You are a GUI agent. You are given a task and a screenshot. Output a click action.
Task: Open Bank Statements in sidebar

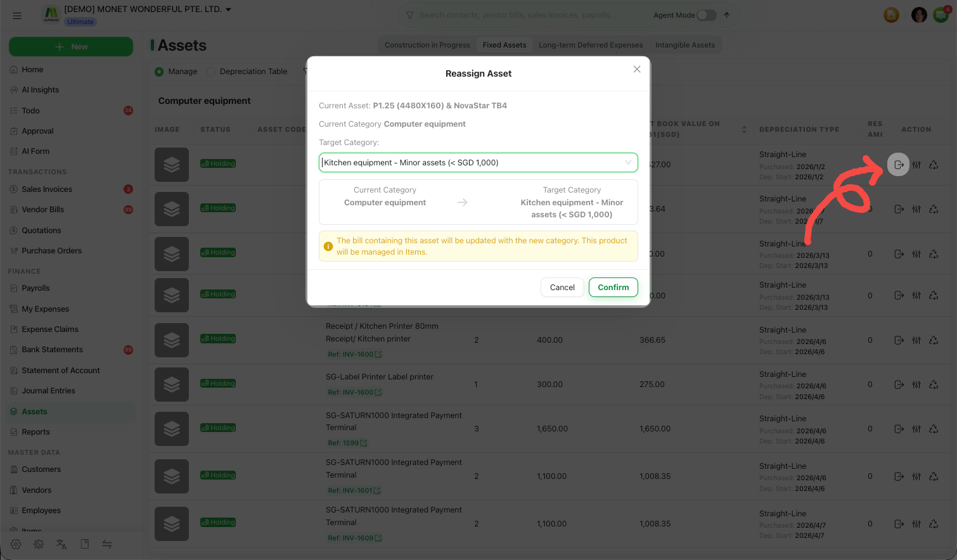(x=52, y=350)
